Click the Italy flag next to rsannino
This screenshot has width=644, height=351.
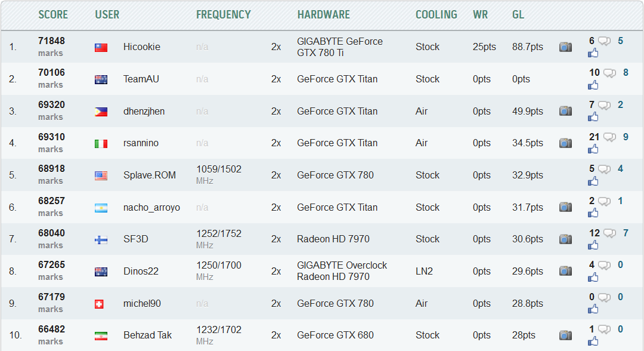[x=101, y=144]
